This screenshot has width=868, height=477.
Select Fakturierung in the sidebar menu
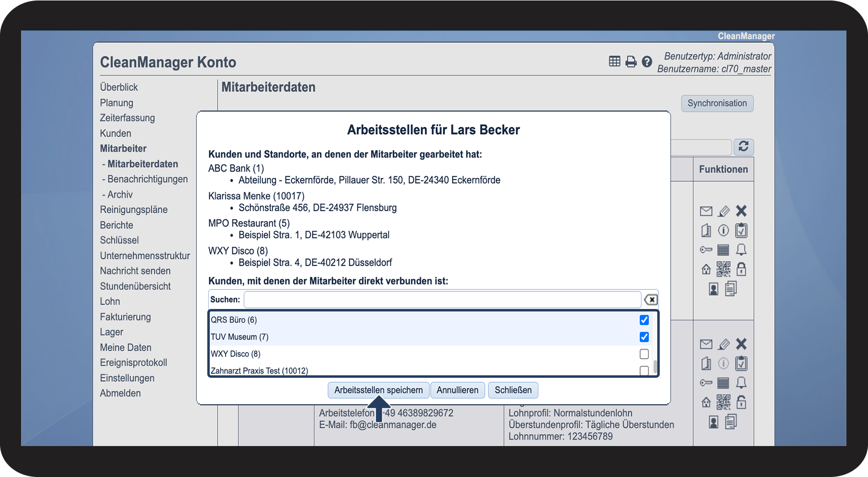pos(125,317)
